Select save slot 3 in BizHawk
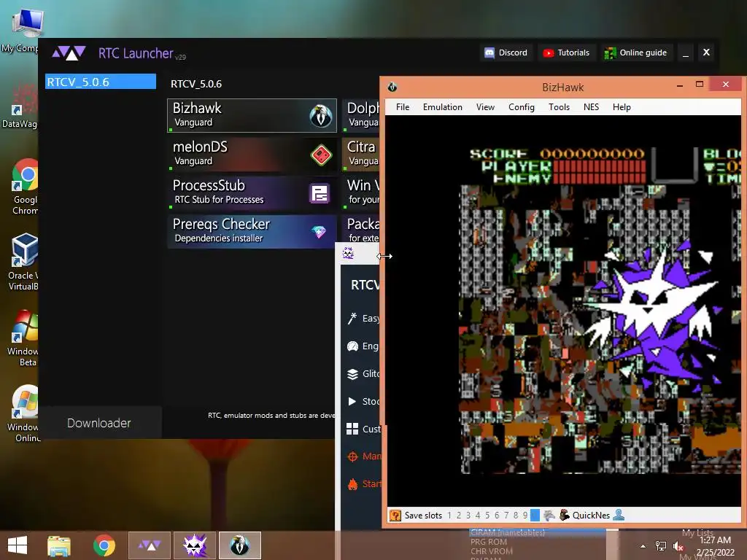 (468, 516)
